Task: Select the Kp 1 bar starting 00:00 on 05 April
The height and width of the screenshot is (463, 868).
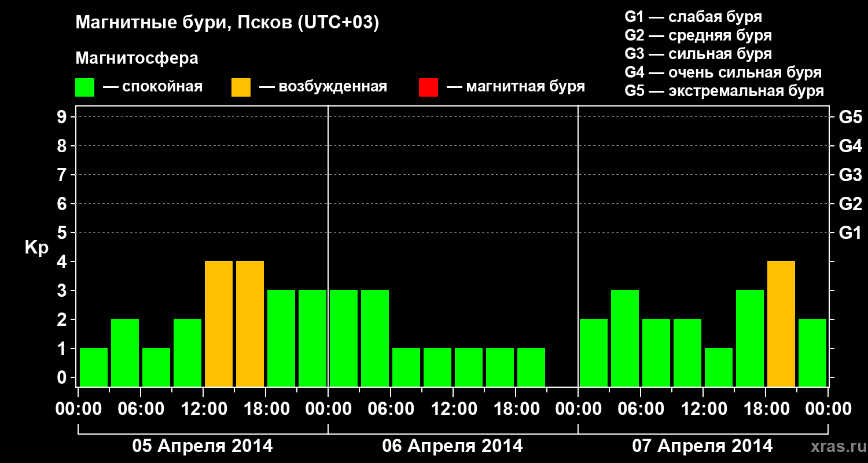Action: click(94, 367)
